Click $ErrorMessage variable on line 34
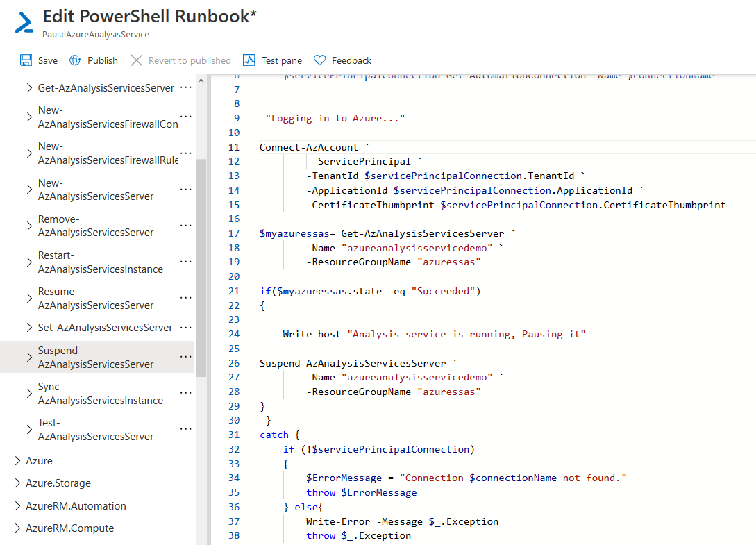Viewport: 756px width, 545px height. [344, 478]
